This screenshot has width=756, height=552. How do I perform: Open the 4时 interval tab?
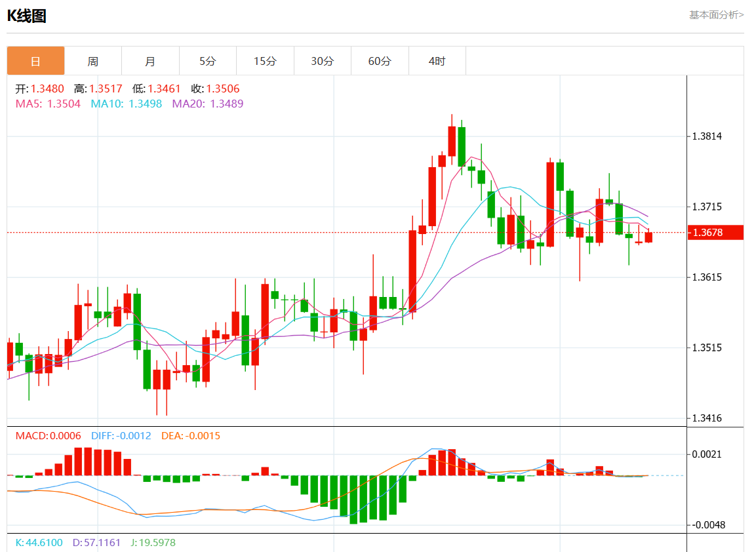pyautogui.click(x=437, y=61)
